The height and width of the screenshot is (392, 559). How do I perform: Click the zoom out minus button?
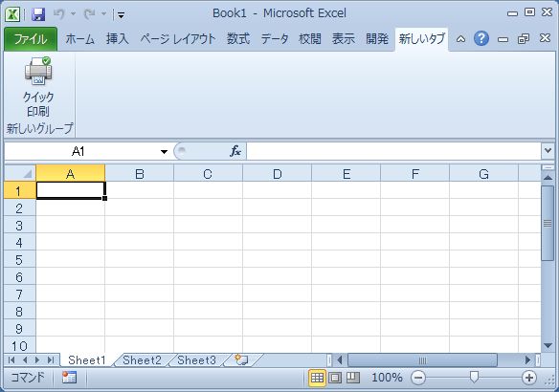[x=418, y=378]
